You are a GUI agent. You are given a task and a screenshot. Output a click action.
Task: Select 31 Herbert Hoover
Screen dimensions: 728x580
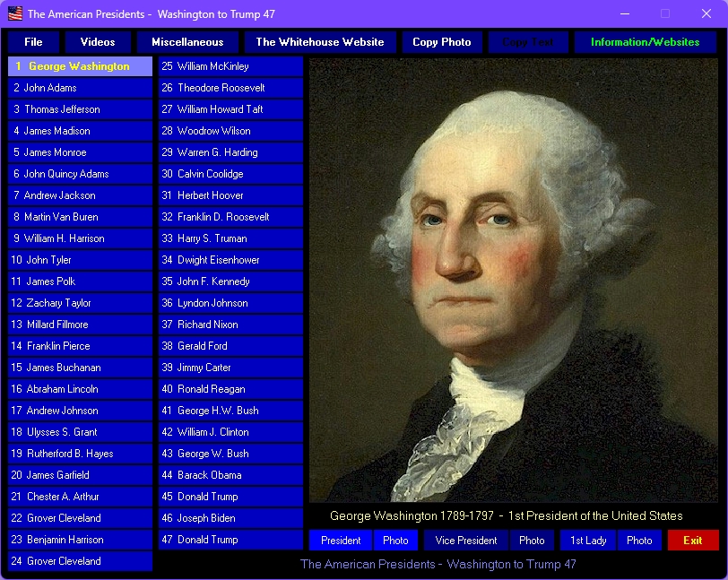(x=230, y=195)
